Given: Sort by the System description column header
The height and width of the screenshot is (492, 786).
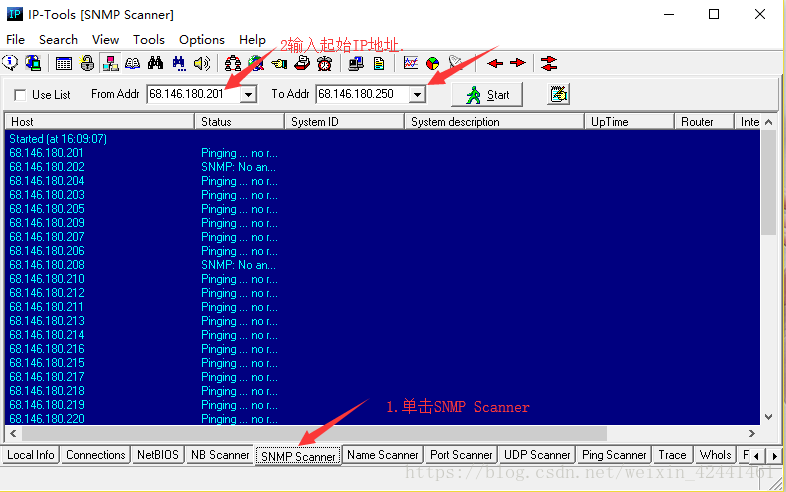Looking at the screenshot, I should (494, 122).
